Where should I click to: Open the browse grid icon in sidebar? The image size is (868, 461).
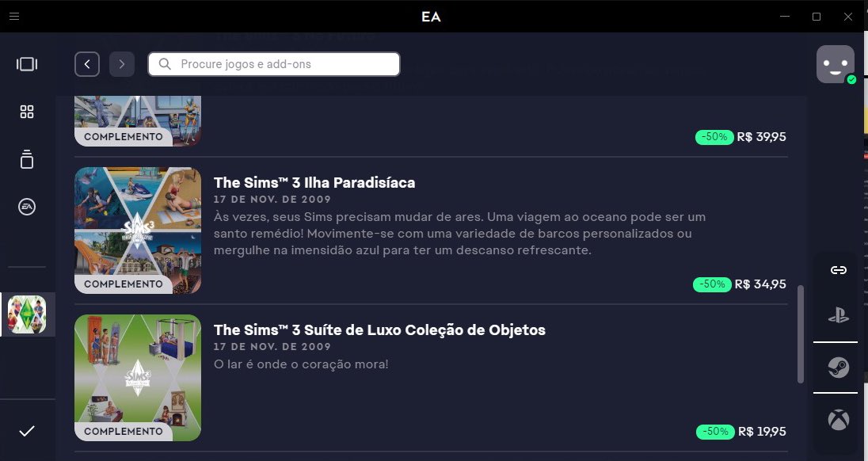point(27,112)
